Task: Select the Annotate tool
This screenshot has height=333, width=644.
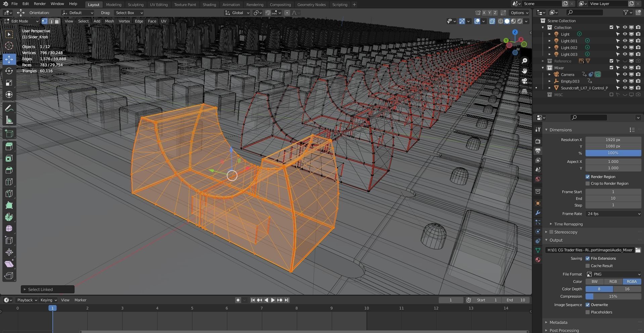Action: 9,108
